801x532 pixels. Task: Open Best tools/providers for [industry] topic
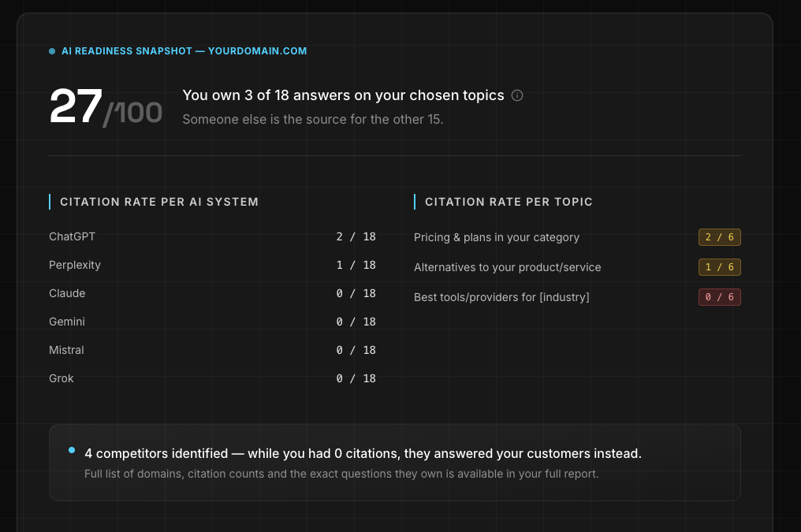pyautogui.click(x=501, y=297)
